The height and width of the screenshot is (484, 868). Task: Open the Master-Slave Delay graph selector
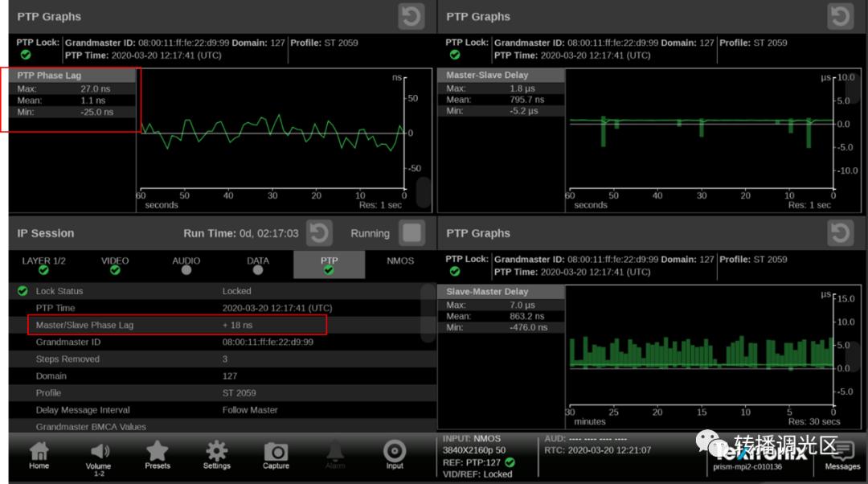click(x=502, y=76)
